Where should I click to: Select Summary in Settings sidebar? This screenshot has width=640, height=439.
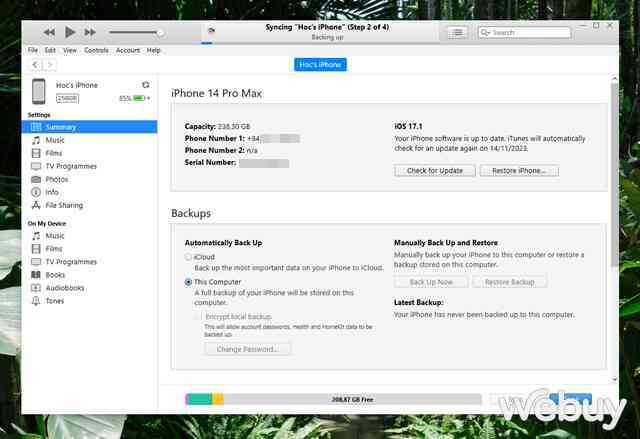coord(89,127)
